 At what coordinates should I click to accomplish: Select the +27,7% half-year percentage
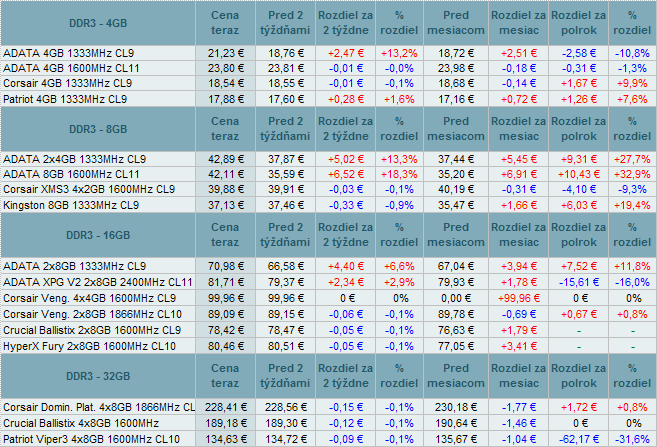click(x=632, y=159)
